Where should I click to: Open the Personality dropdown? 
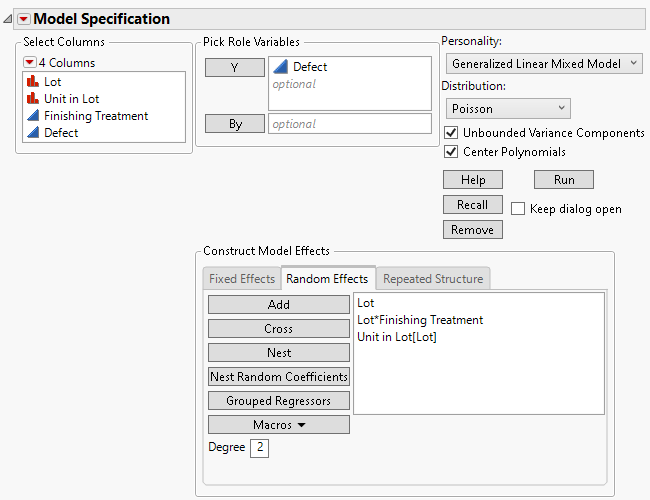544,64
